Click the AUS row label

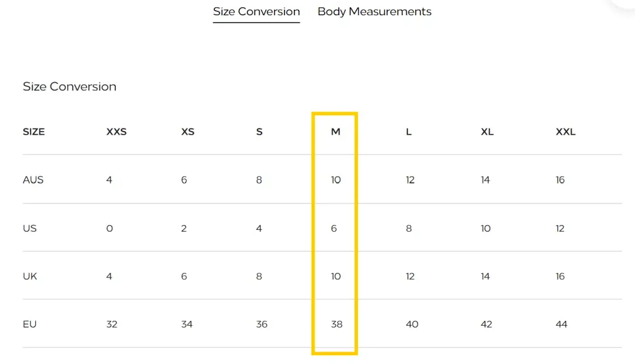tap(33, 180)
